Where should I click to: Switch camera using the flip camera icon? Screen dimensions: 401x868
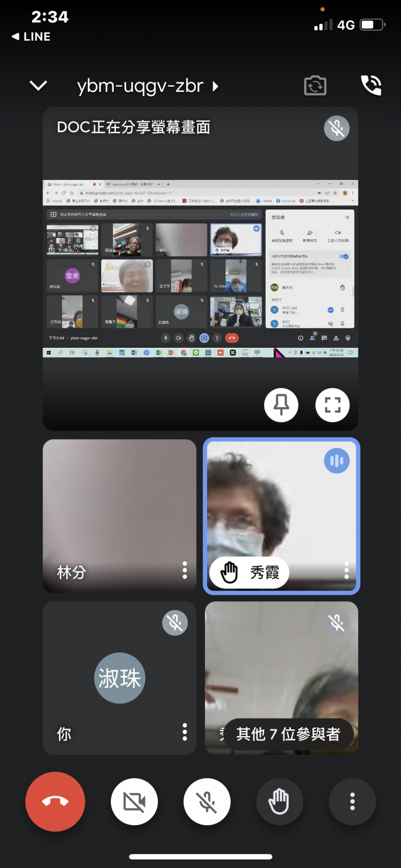315,86
